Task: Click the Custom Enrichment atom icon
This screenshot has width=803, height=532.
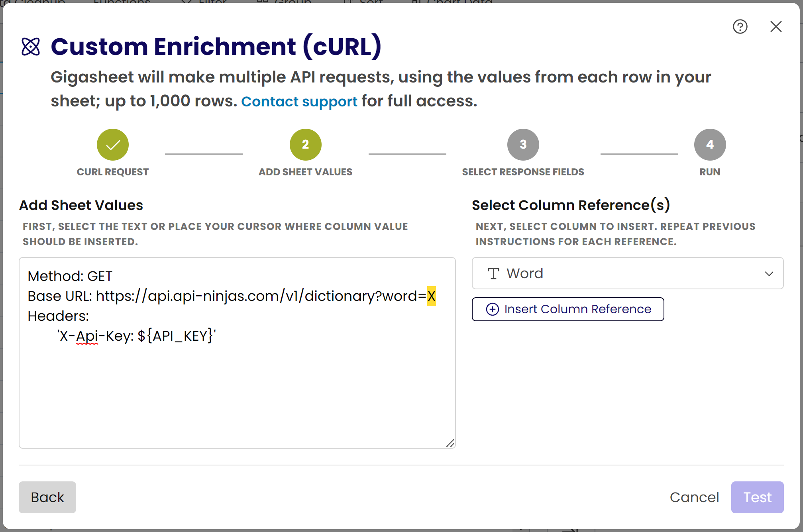Action: (x=31, y=47)
